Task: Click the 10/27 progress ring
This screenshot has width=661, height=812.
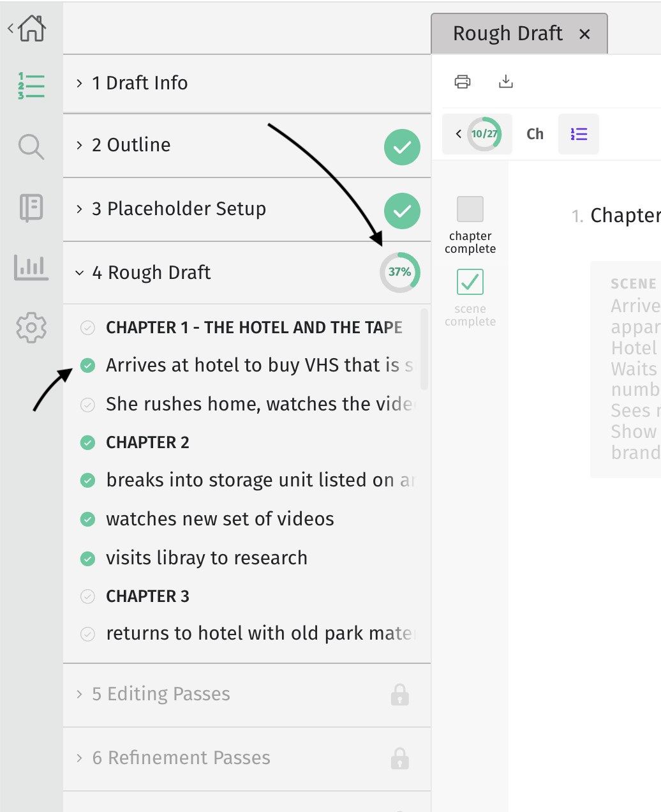Action: 484,134
